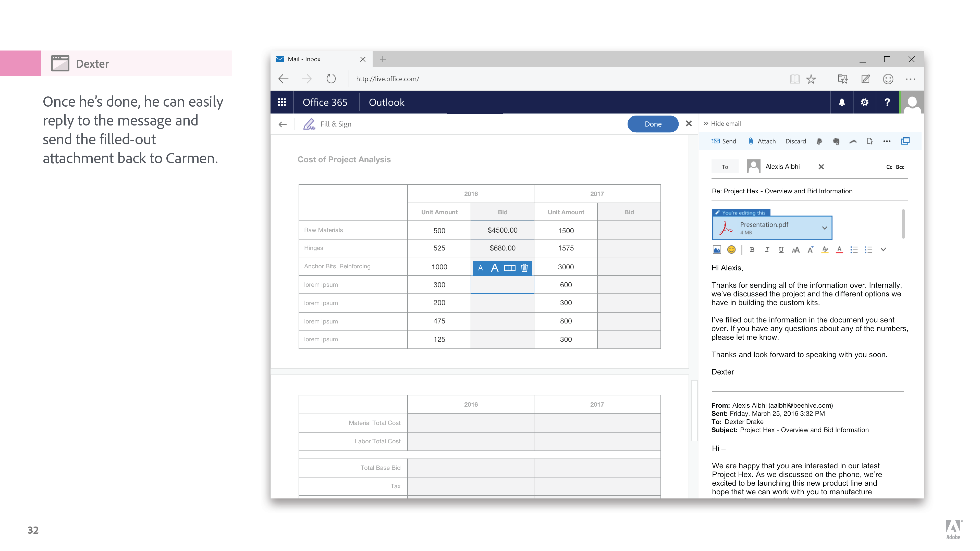This screenshot has width=980, height=551.
Task: Toggle numbered list
Action: [868, 250]
